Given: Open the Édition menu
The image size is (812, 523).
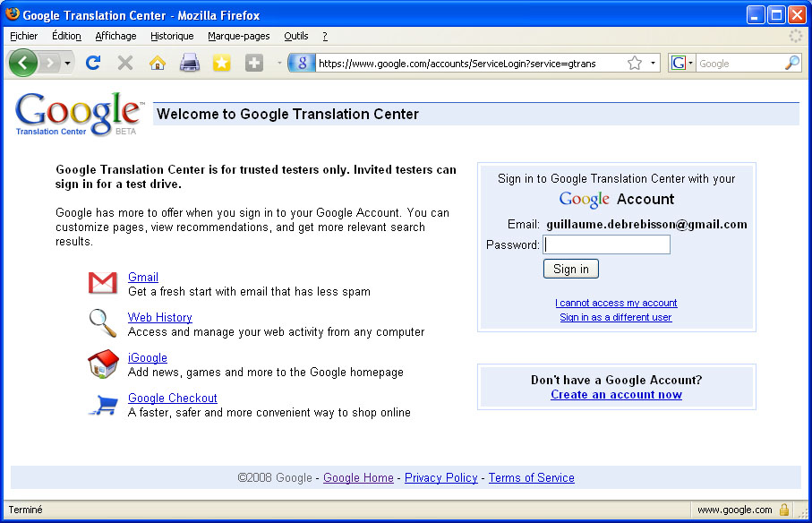Looking at the screenshot, I should (x=66, y=36).
